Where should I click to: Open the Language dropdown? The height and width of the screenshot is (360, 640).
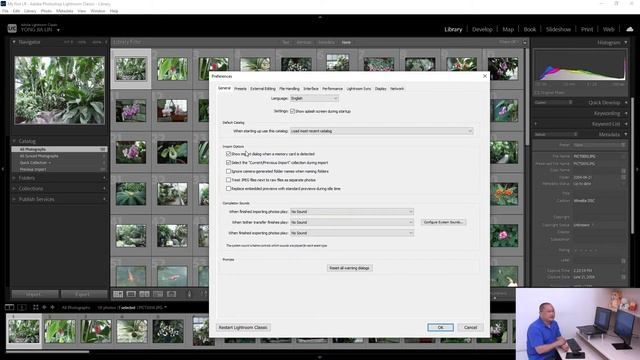(314, 98)
